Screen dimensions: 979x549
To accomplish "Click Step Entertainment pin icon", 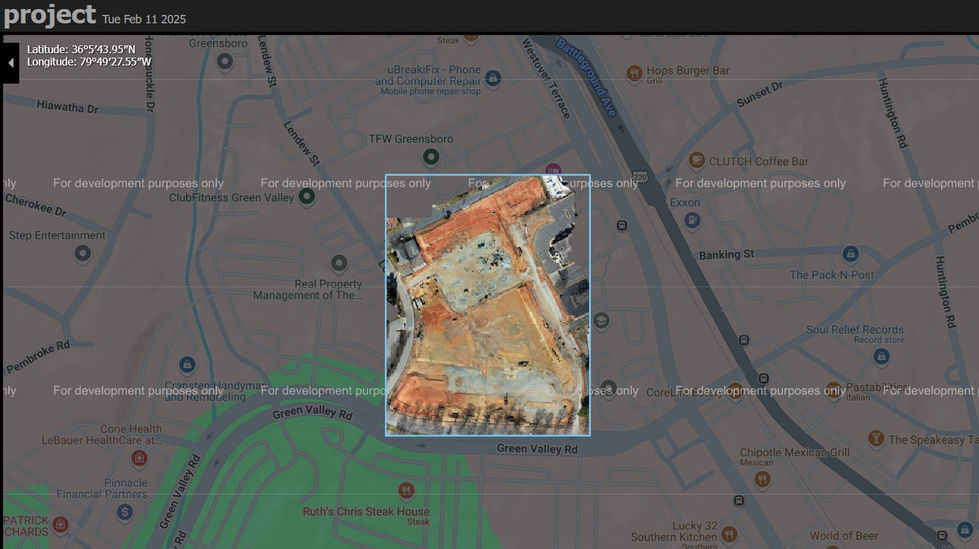I will [x=82, y=254].
